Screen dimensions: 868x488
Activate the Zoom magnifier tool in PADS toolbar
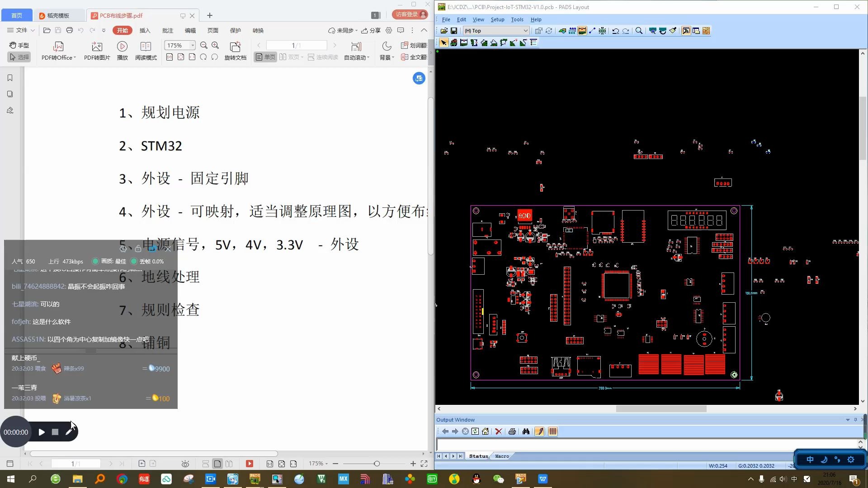(639, 30)
